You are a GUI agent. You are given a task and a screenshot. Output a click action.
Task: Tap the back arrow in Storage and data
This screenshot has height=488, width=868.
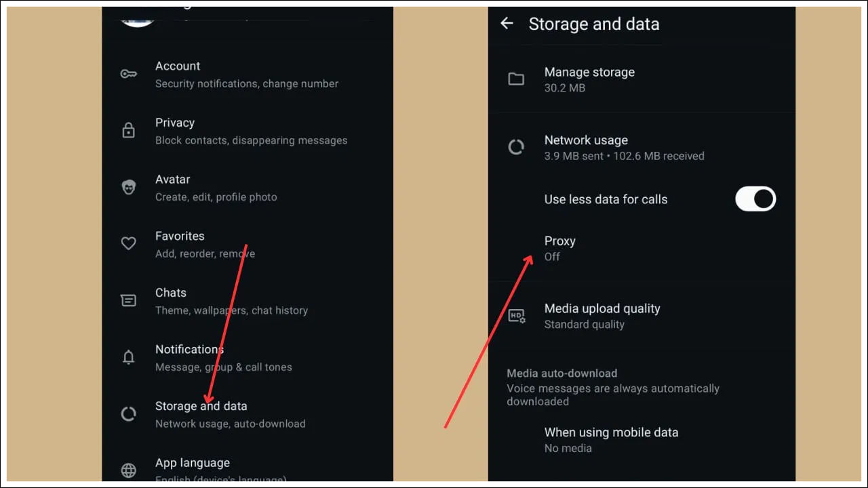click(507, 24)
